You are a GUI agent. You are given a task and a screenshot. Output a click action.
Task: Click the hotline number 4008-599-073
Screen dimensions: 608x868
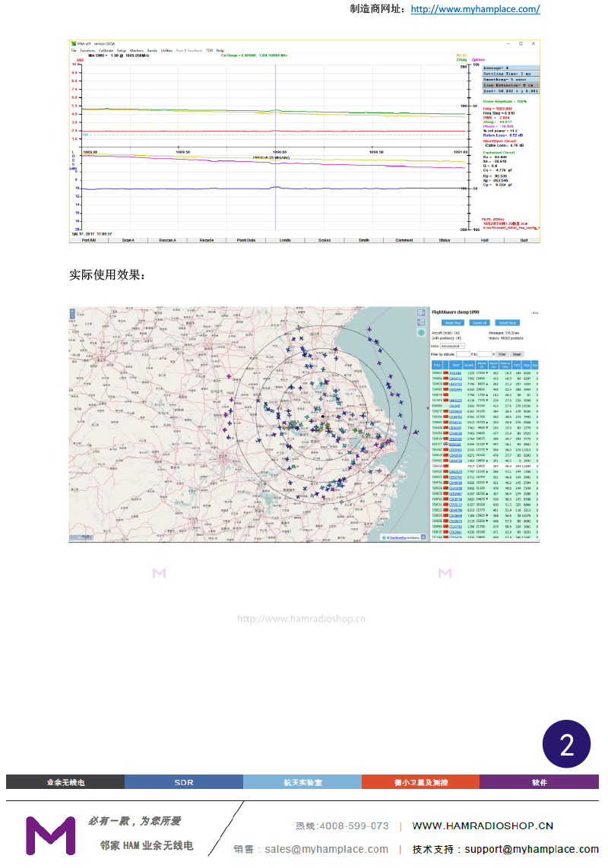354,826
